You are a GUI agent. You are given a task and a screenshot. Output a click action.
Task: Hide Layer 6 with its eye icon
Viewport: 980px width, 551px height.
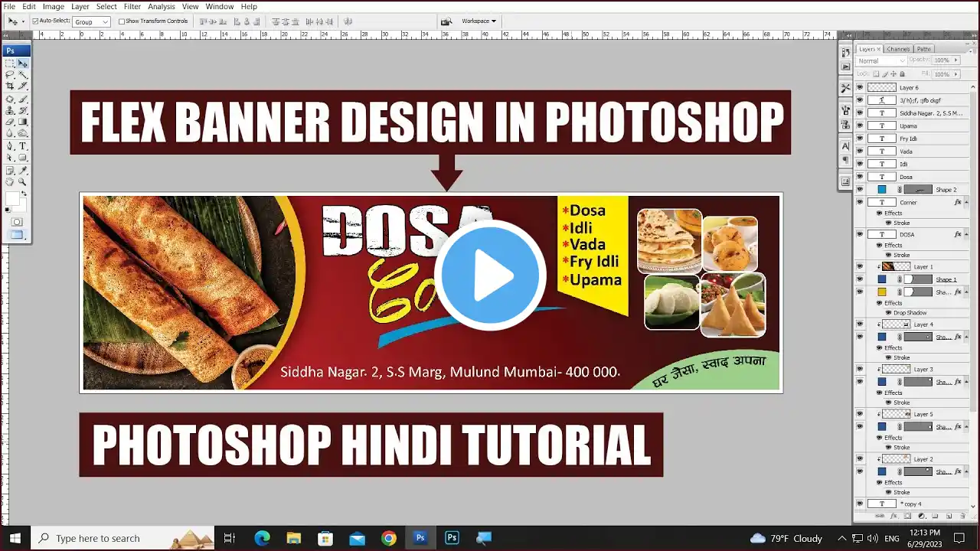point(859,87)
